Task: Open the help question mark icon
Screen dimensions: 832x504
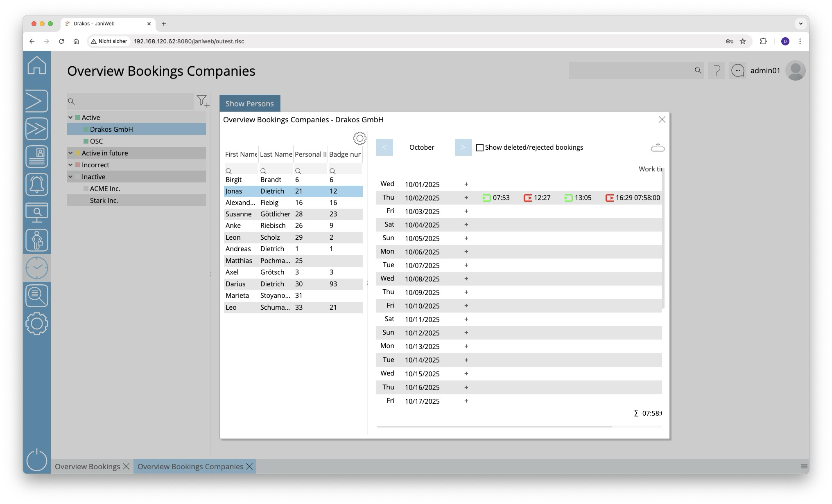Action: [717, 71]
